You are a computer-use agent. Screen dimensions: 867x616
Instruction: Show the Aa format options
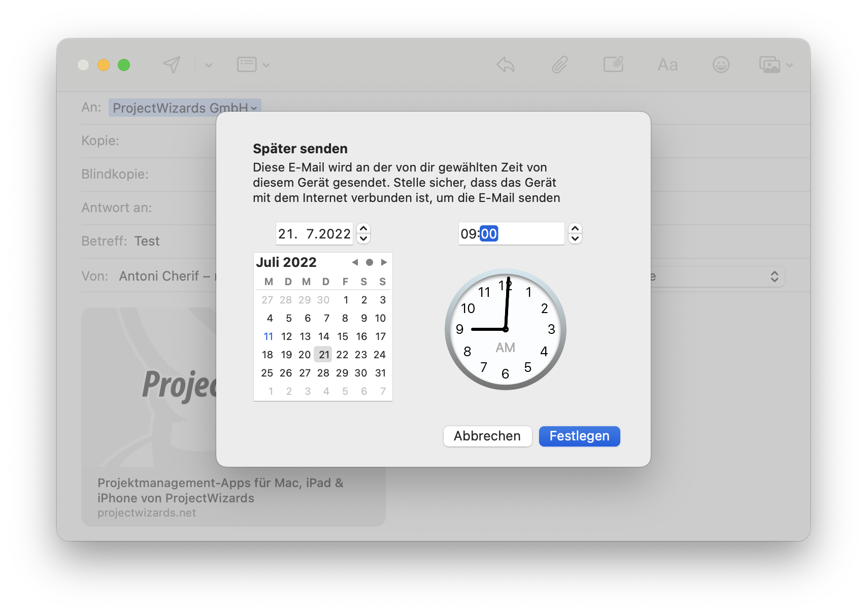pos(668,65)
